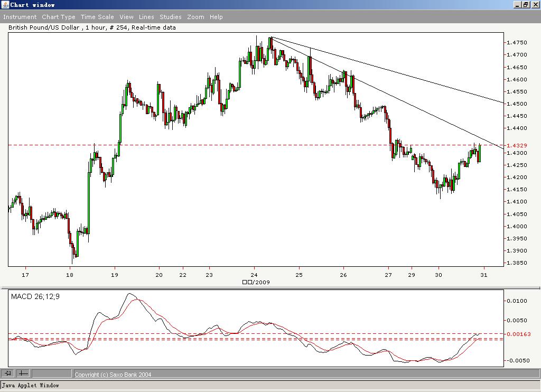541x392 pixels.
Task: Open the Studies menu
Action: click(171, 17)
